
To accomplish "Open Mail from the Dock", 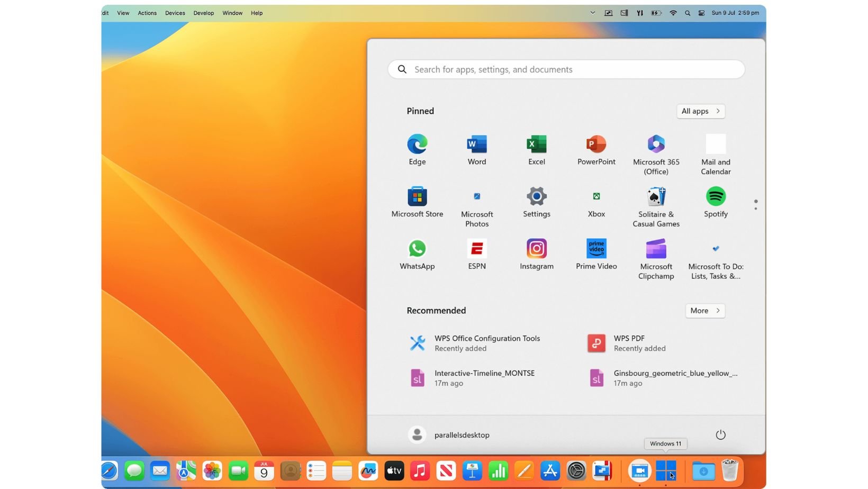I will [160, 470].
